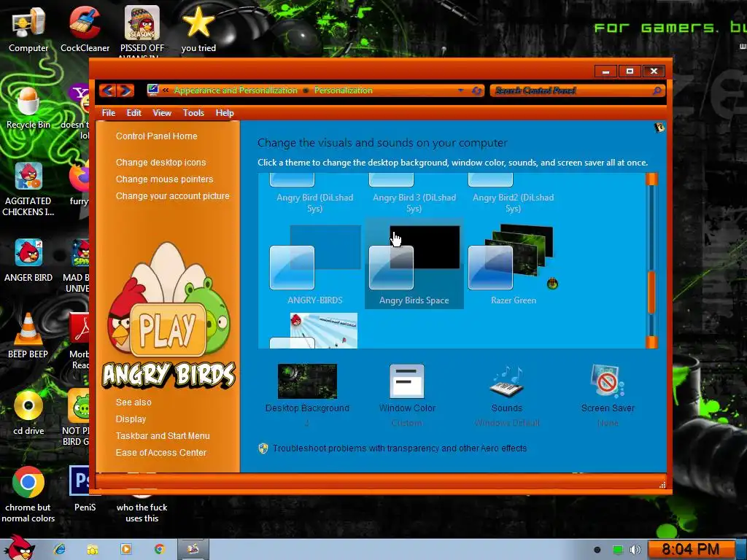The image size is (747, 560).
Task: Click the Angry Birds Start button
Action: point(18,548)
